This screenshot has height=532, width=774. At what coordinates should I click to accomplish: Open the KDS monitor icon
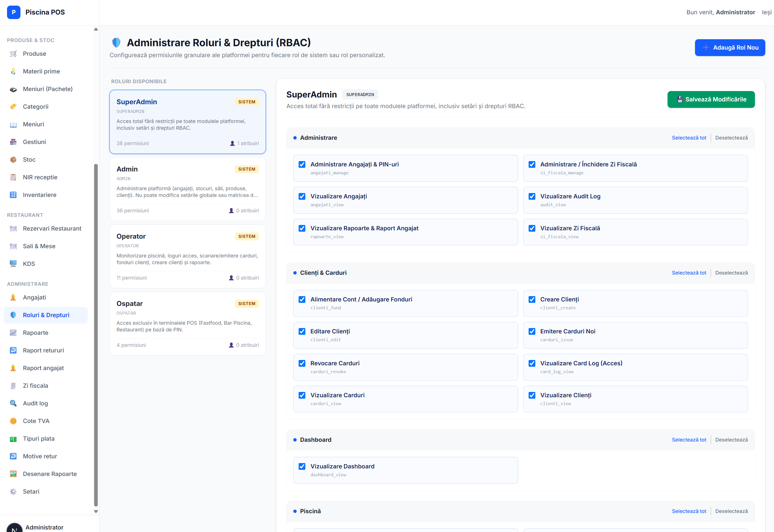click(x=13, y=264)
